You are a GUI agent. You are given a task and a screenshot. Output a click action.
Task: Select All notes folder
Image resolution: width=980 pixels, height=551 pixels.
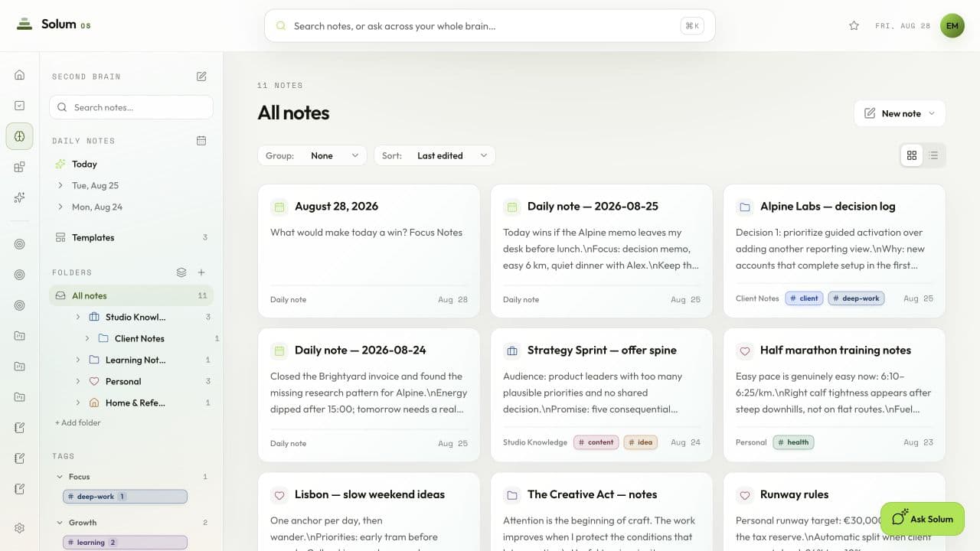pos(131,295)
